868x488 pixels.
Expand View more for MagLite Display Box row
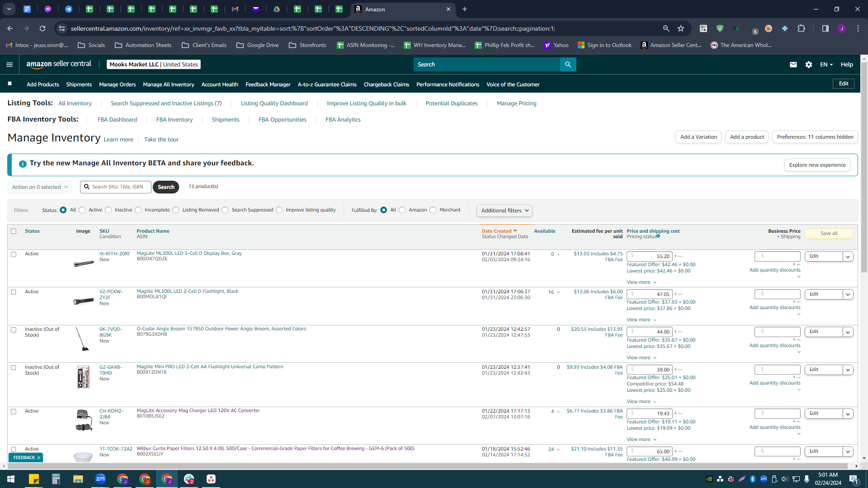642,282
